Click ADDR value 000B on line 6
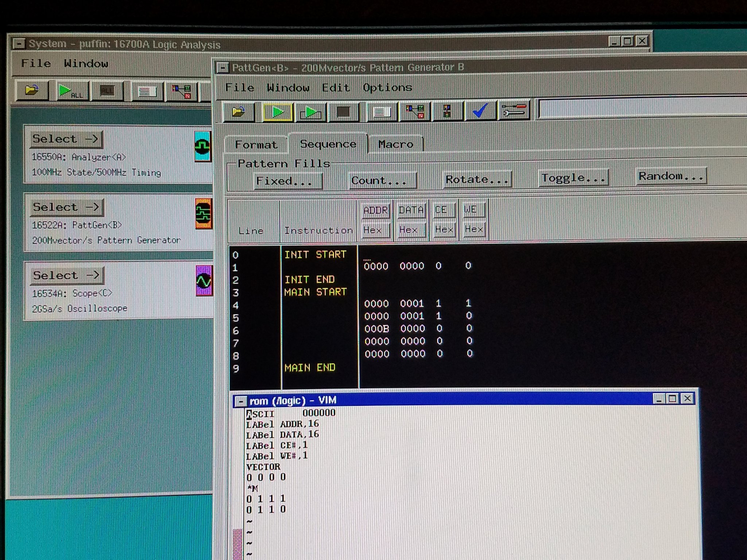Image resolution: width=747 pixels, height=560 pixels. point(376,329)
